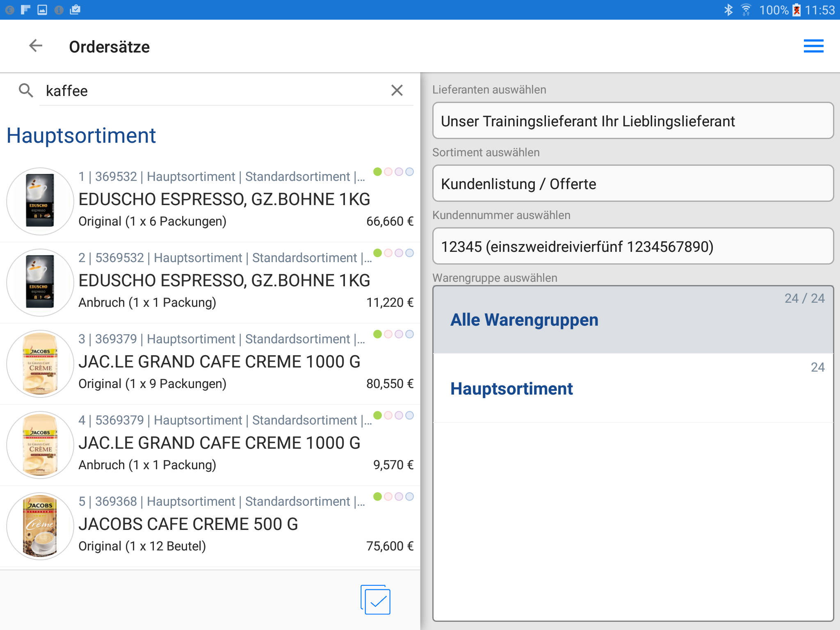The image size is (840, 630).
Task: Tap the back arrow in the header
Action: (x=36, y=46)
